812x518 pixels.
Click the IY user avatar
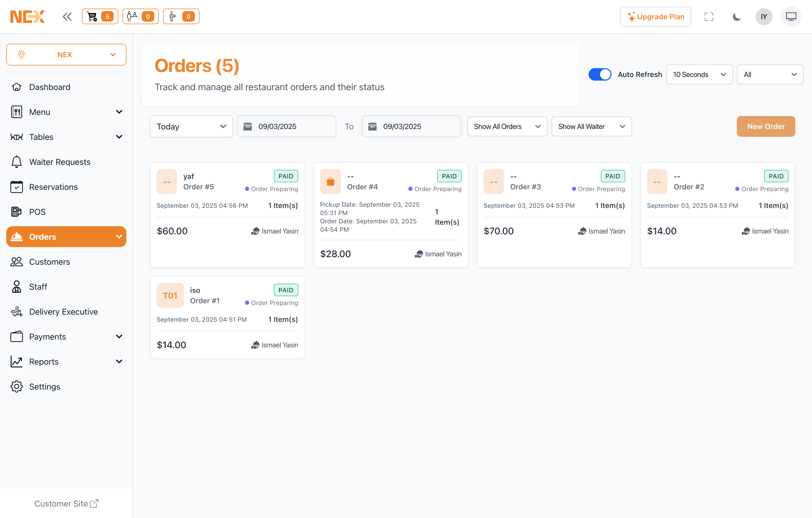764,17
